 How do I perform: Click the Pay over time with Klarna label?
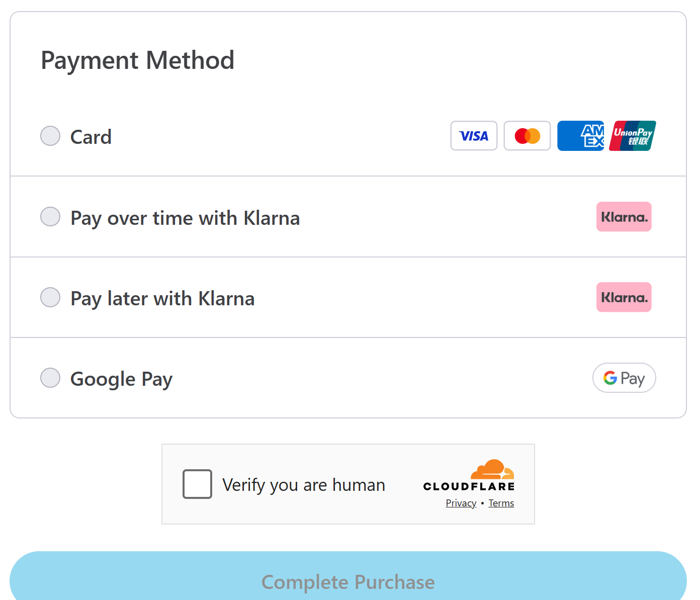pyautogui.click(x=185, y=218)
